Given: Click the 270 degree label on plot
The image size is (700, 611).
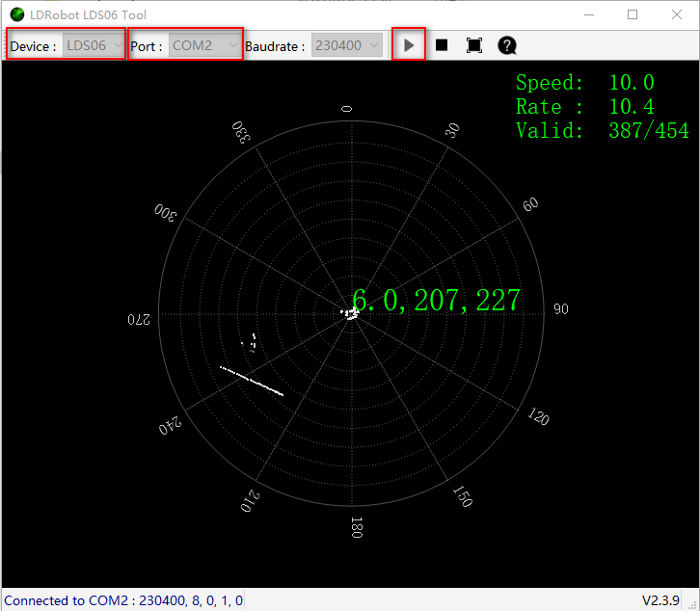Looking at the screenshot, I should [x=139, y=320].
